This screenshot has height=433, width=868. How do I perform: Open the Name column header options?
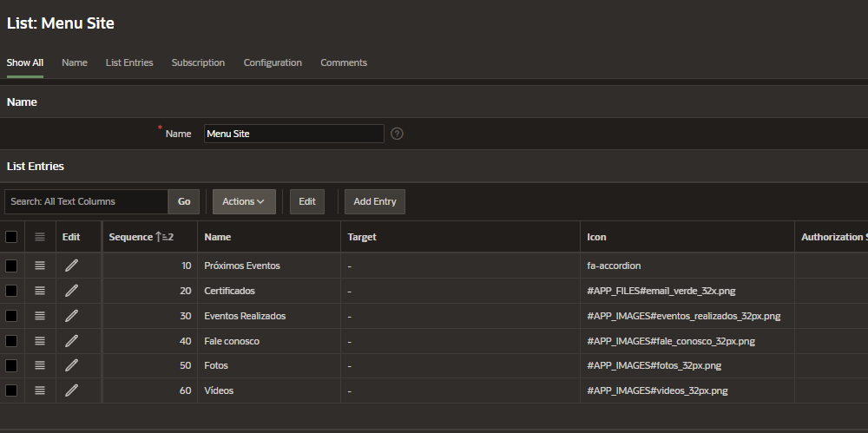pyautogui.click(x=218, y=237)
